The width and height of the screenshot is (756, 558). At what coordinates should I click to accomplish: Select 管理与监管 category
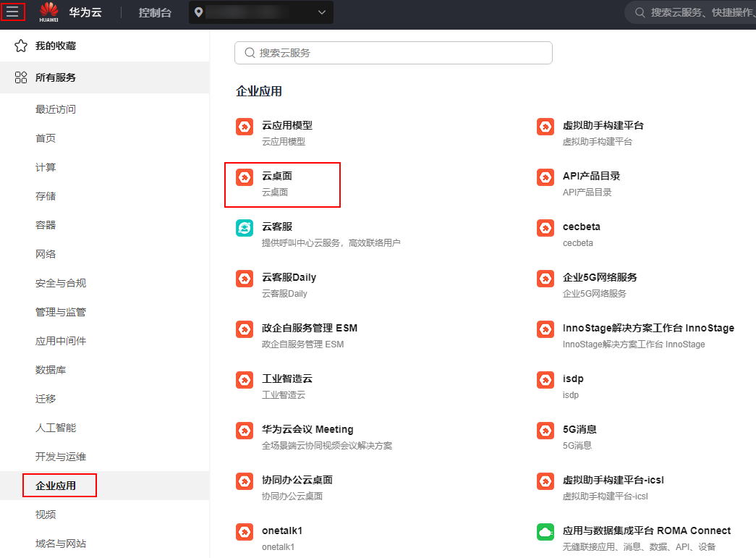[x=61, y=312]
